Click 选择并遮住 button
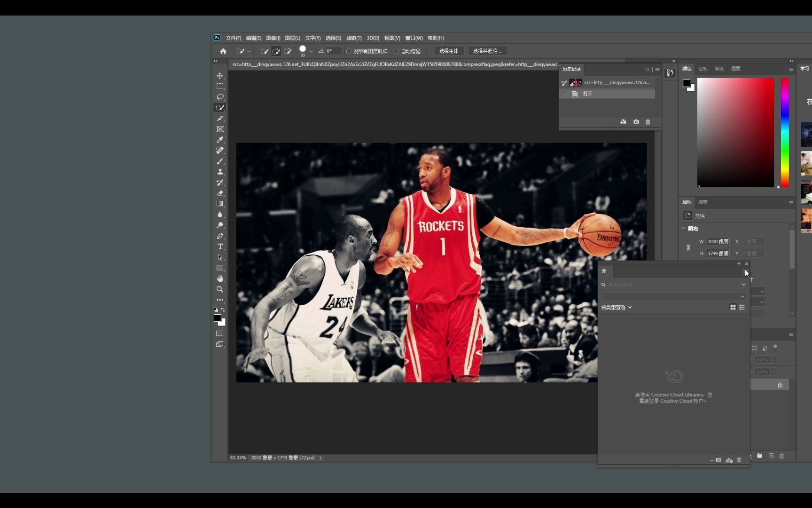 tap(488, 51)
